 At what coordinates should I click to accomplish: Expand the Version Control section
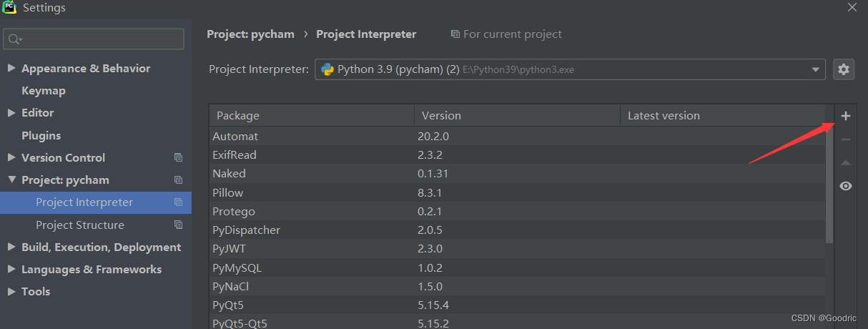click(x=11, y=157)
